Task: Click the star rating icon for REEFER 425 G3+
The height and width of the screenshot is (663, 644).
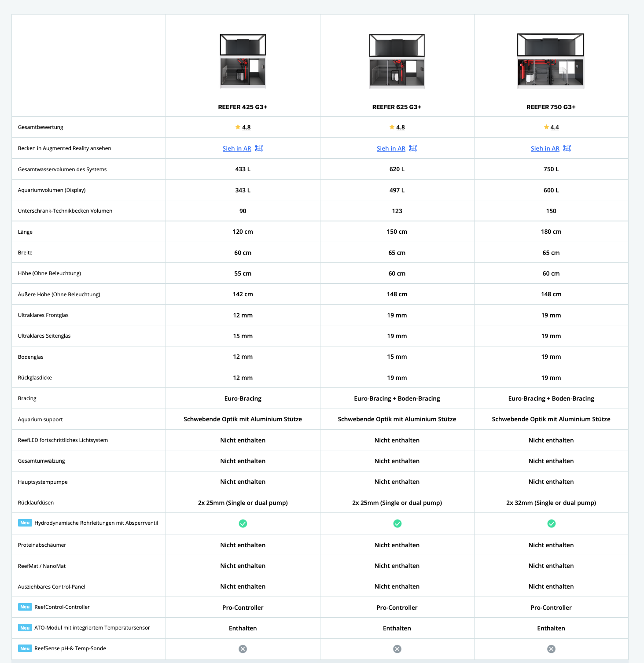Action: pos(238,127)
